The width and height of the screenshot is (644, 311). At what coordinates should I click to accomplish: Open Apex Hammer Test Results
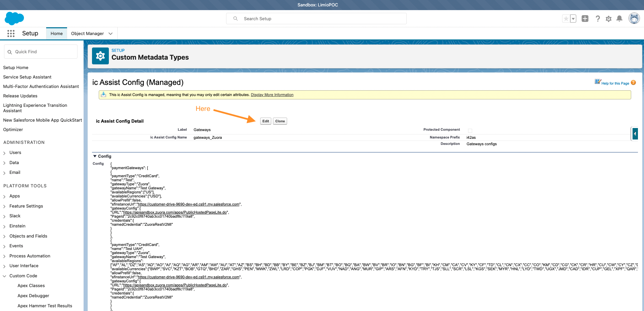click(x=45, y=306)
